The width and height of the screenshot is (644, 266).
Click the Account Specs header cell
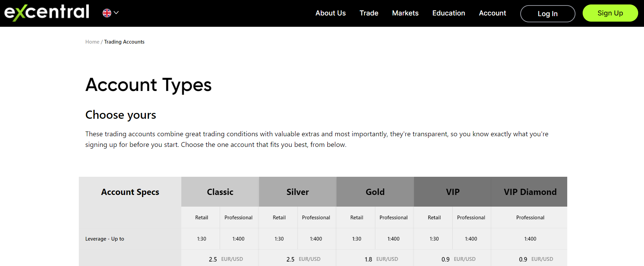pyautogui.click(x=130, y=192)
